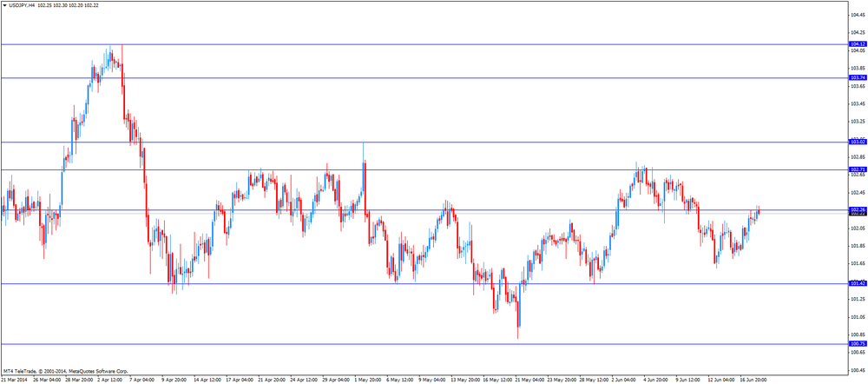The width and height of the screenshot is (868, 384).
Task: Click the small triangle beside USDJPY,H4 title
Action: 5,4
